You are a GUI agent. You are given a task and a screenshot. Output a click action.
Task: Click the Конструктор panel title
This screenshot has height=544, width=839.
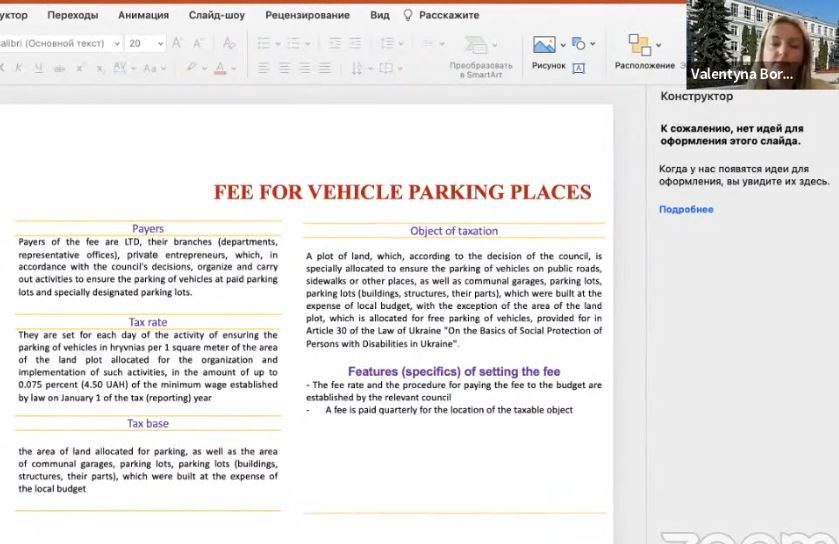pos(697,96)
